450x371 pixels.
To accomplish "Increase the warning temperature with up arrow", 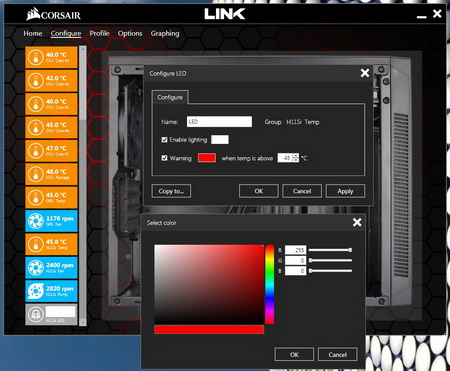I will point(296,156).
